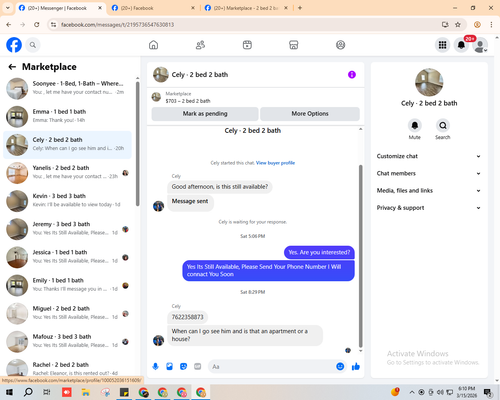Show hidden system tray icons
500x400 pixels.
(412, 392)
